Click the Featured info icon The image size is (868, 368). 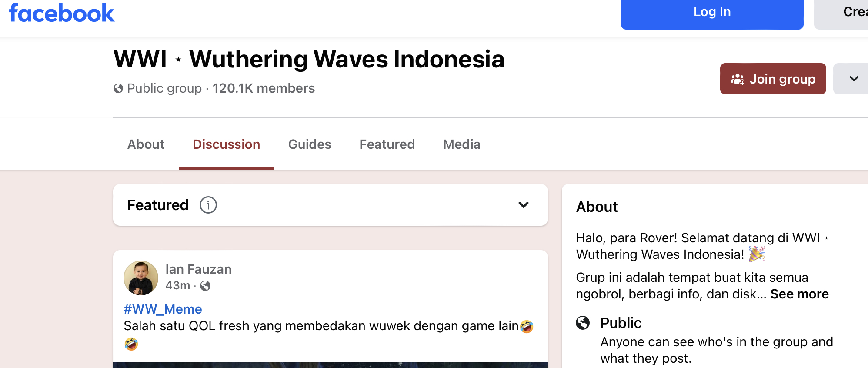pos(208,205)
